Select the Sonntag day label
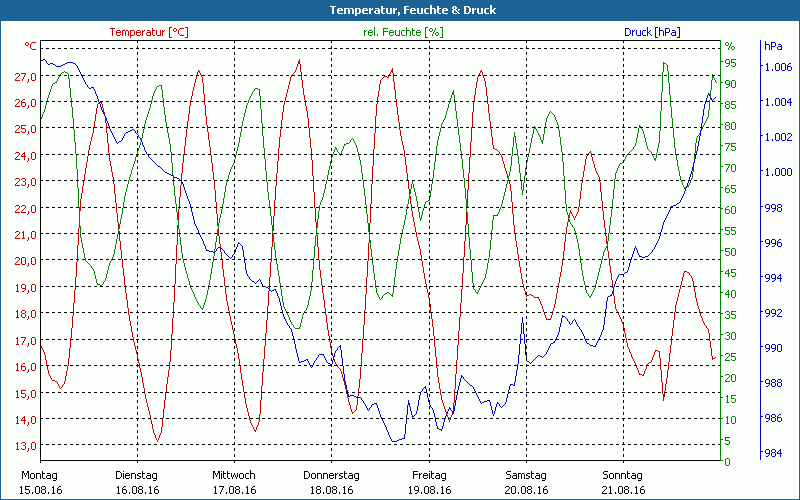Viewport: 800px width, 500px height. (622, 474)
